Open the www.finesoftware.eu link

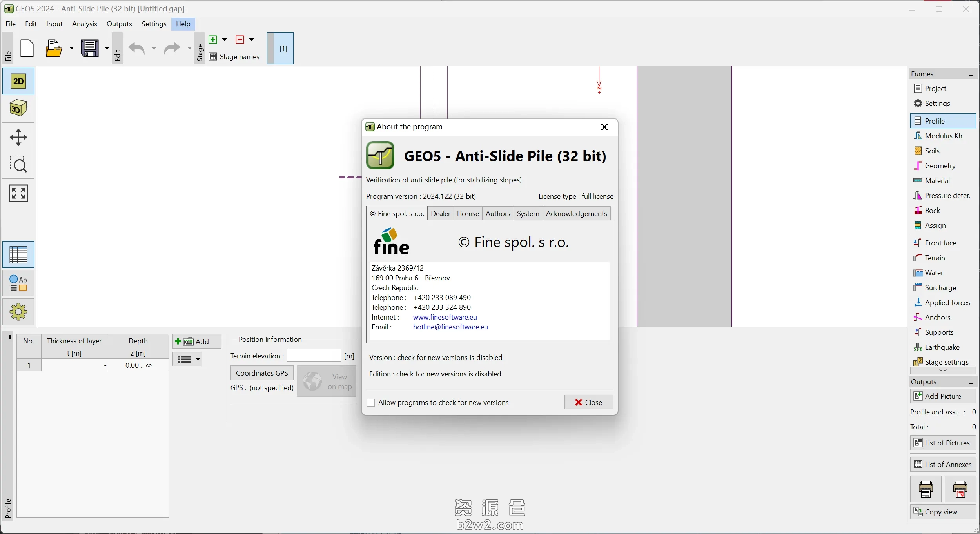click(x=445, y=317)
